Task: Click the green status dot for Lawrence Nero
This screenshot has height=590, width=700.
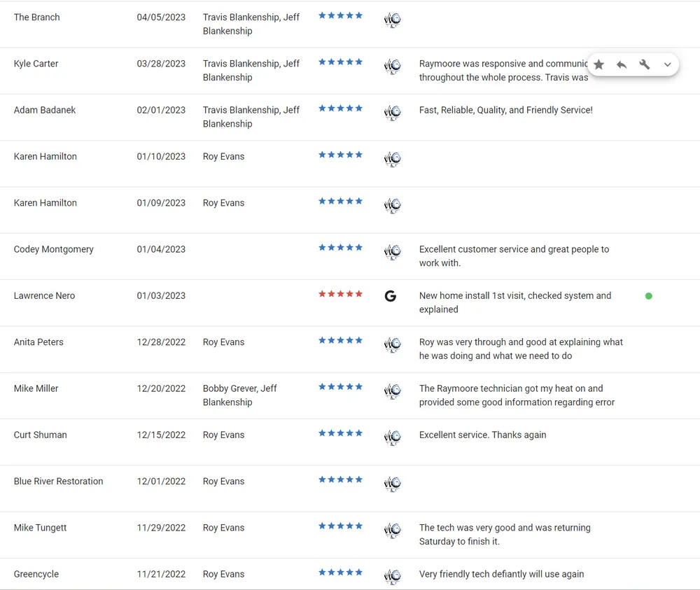Action: click(648, 296)
